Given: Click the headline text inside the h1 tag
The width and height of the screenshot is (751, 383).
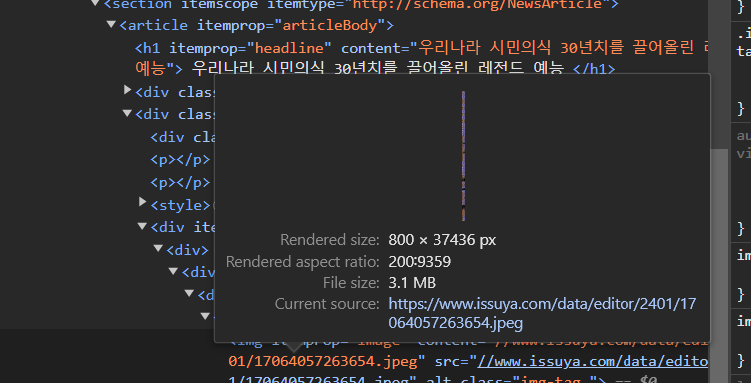Looking at the screenshot, I should tap(378, 69).
